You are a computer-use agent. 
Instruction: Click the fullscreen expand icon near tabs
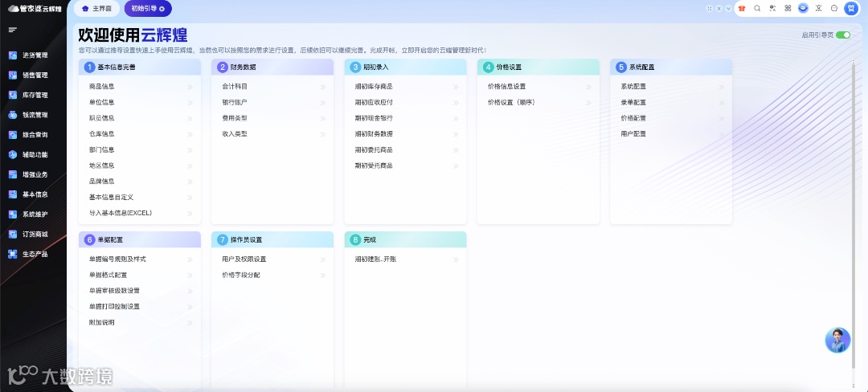click(709, 8)
